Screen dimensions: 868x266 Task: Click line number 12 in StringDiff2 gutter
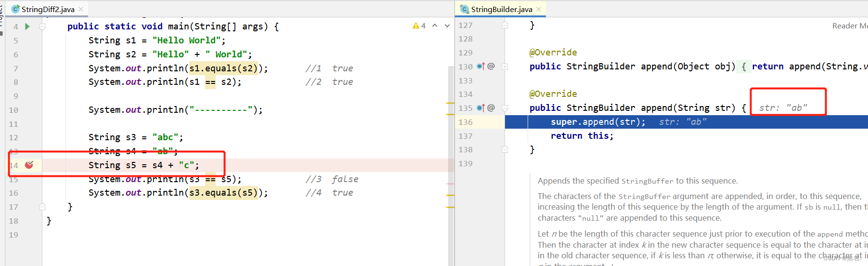point(13,137)
